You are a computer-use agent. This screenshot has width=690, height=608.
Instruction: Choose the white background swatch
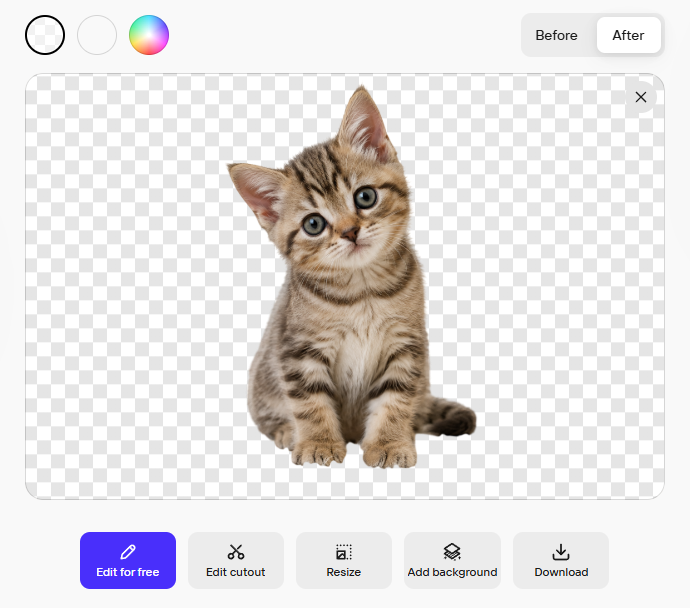97,35
